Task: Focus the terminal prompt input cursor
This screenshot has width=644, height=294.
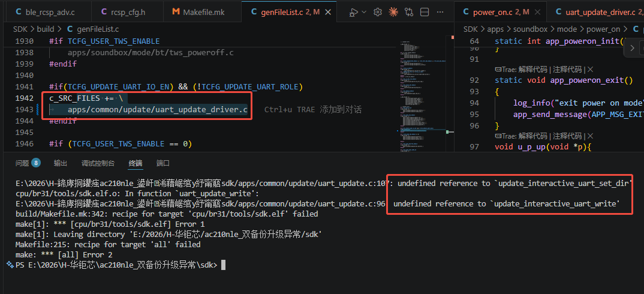Action: (223, 265)
